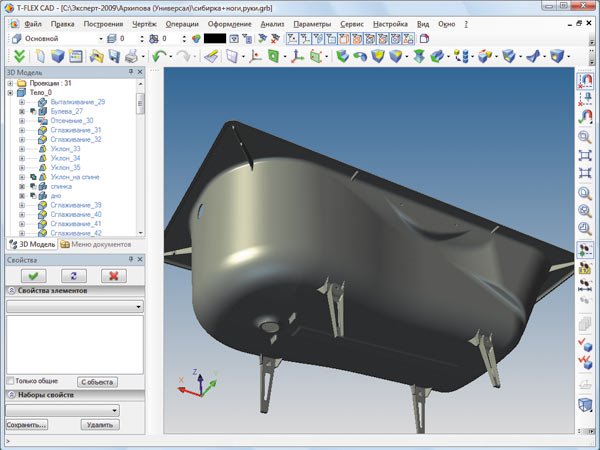Click the magnifier-with-clock previous zoom icon
Screen dimensions: 600x450
coord(585,228)
